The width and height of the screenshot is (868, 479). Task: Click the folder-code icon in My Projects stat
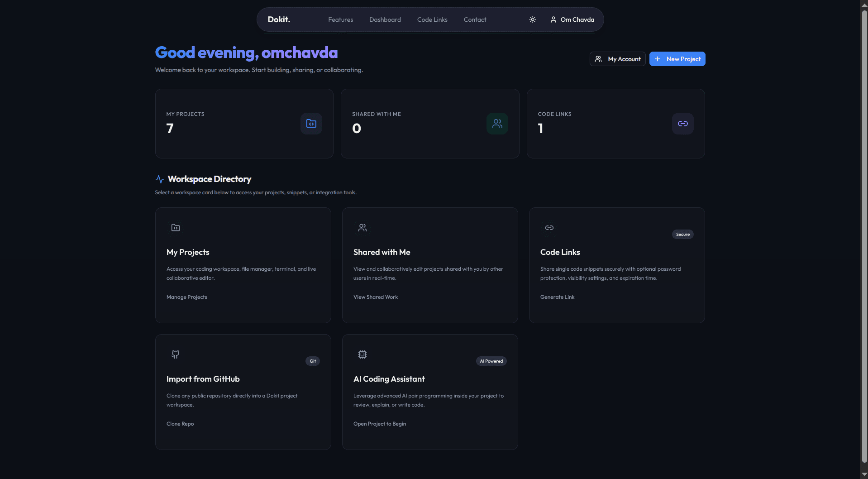(311, 124)
